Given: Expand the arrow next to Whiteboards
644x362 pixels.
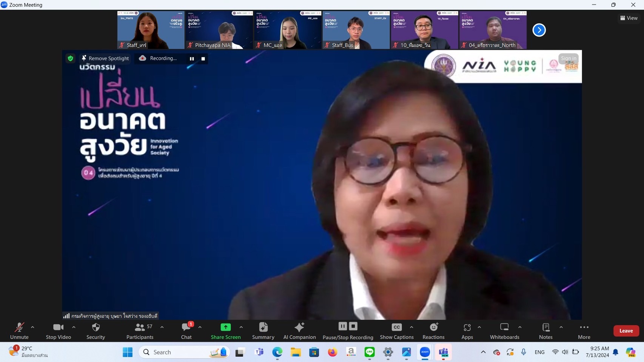Looking at the screenshot, I should (x=520, y=327).
